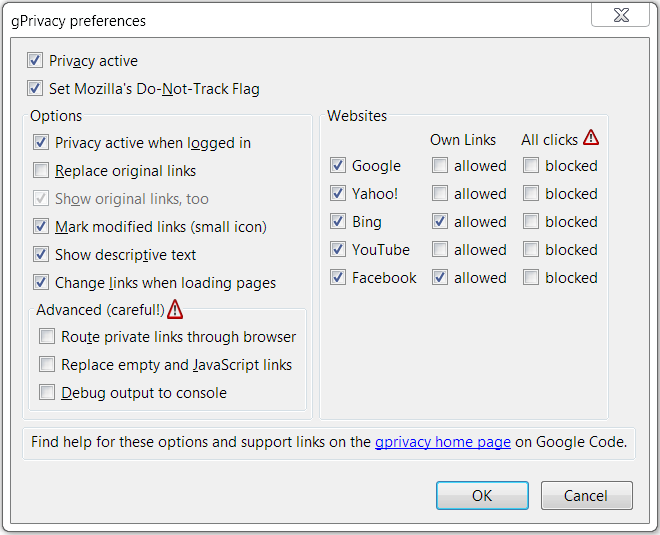Block all clicks for YouTube
Viewport: 660px width, 535px height.
531,250
